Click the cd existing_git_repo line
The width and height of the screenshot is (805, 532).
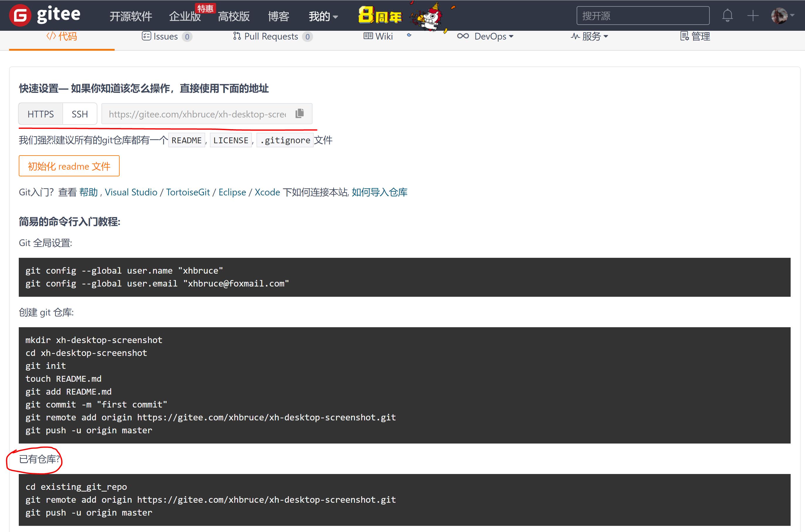(77, 487)
